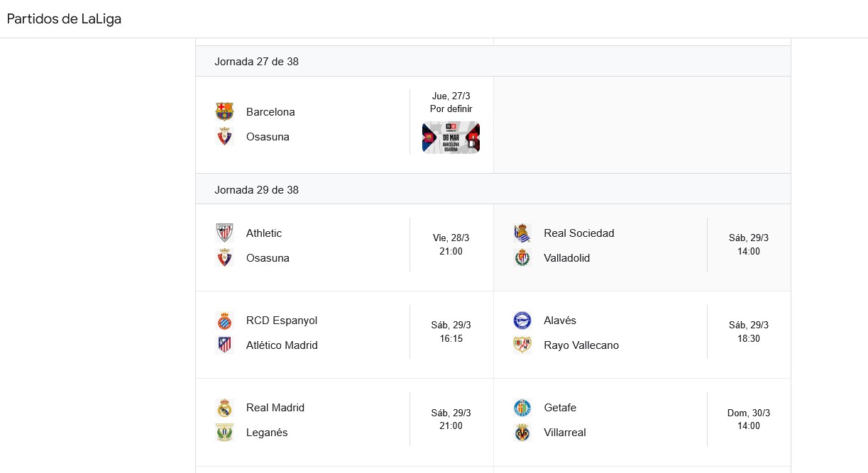
Task: Click the Real Sociedad crest icon
Action: tap(522, 233)
